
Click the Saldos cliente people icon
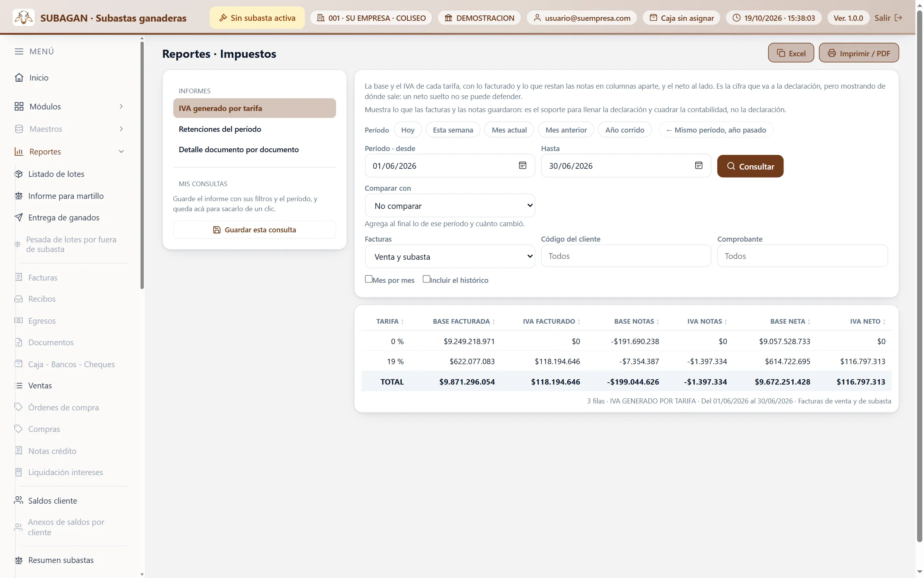(18, 500)
